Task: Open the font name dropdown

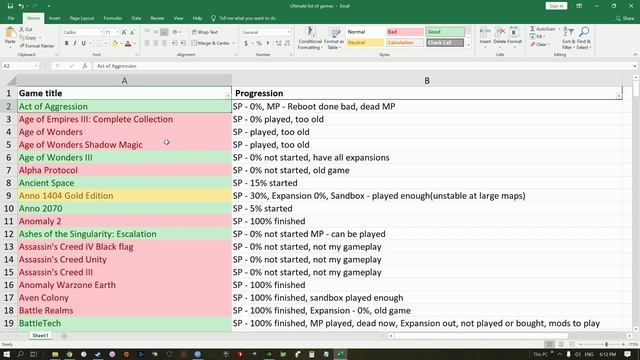Action: [101, 32]
